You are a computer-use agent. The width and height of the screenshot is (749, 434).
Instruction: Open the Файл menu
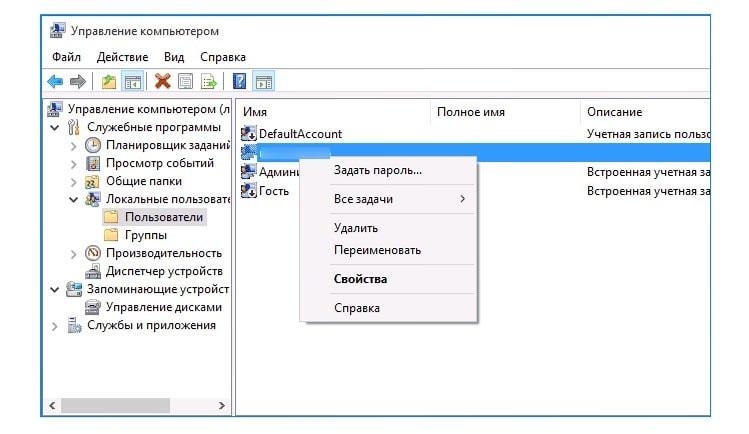66,57
